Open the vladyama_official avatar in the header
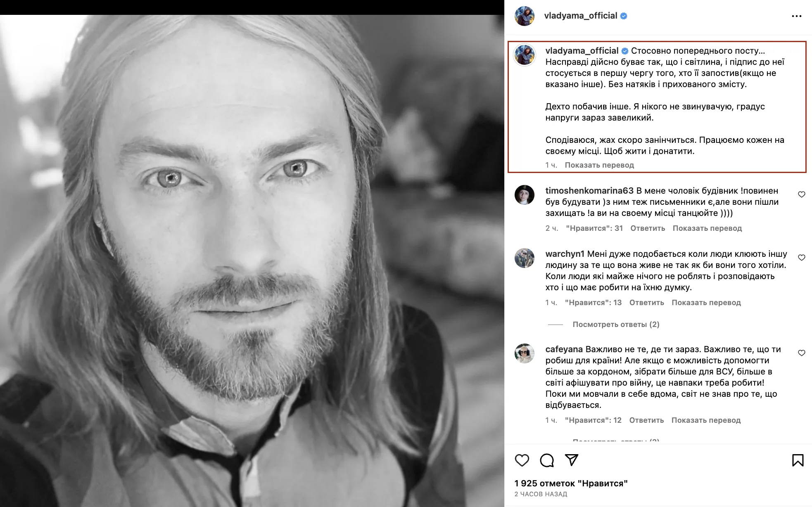The image size is (812, 507). [525, 16]
